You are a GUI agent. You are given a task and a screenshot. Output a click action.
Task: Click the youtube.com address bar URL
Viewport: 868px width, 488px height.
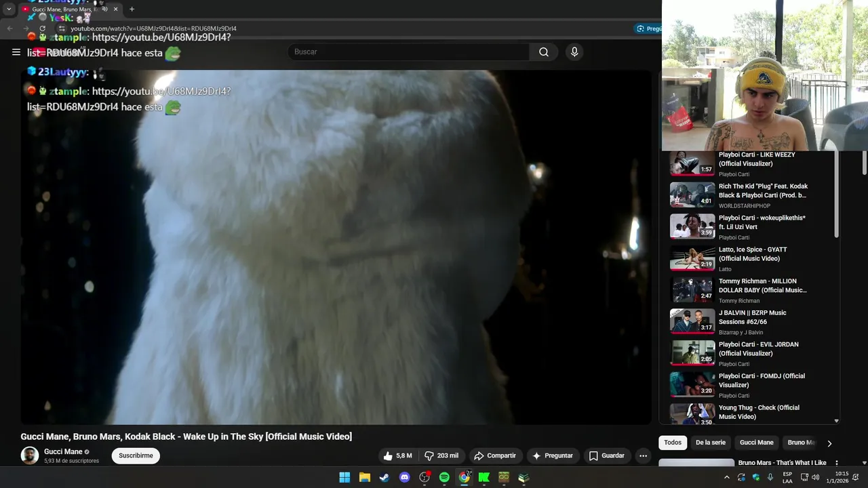click(x=153, y=28)
